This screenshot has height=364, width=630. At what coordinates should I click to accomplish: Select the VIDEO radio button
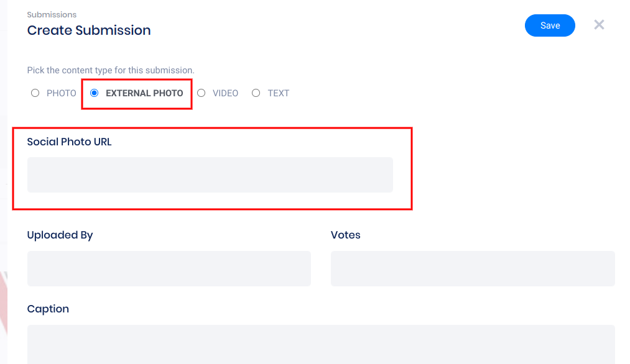point(202,93)
